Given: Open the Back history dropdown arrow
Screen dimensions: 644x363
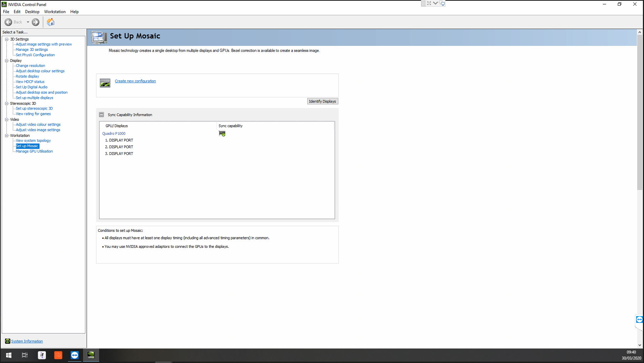Looking at the screenshot, I should pyautogui.click(x=28, y=22).
